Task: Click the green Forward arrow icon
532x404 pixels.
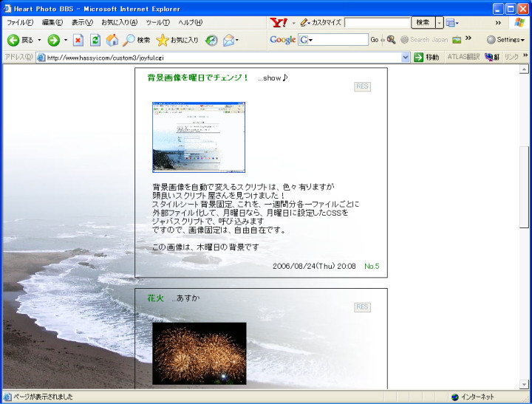Action: tap(53, 40)
